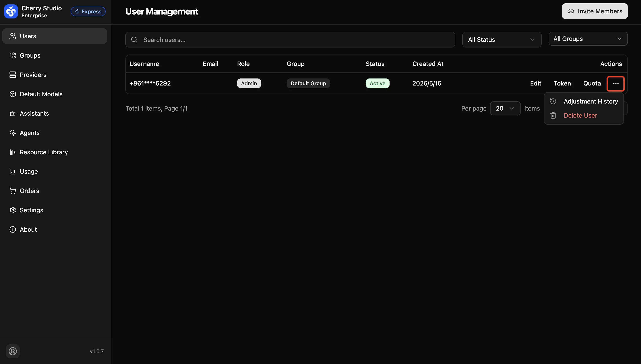Click the Username column header
641x364 pixels.
click(x=144, y=64)
